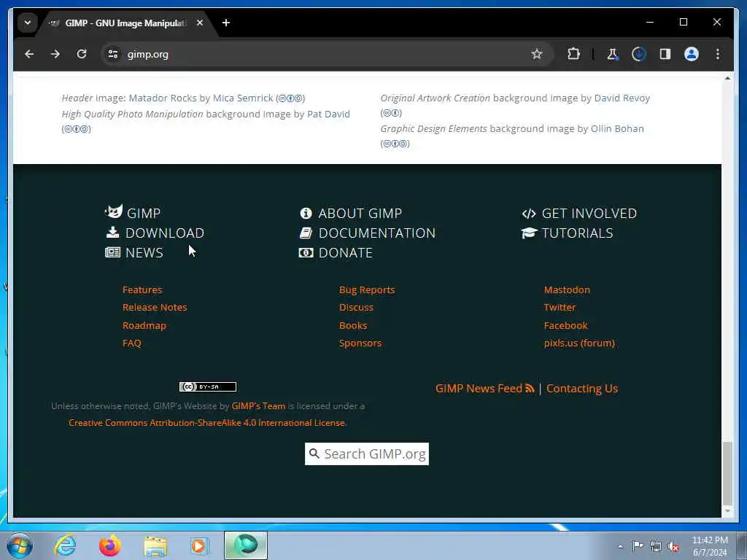Open Windows Media Player taskbar icon
747x560 pixels.
(199, 545)
